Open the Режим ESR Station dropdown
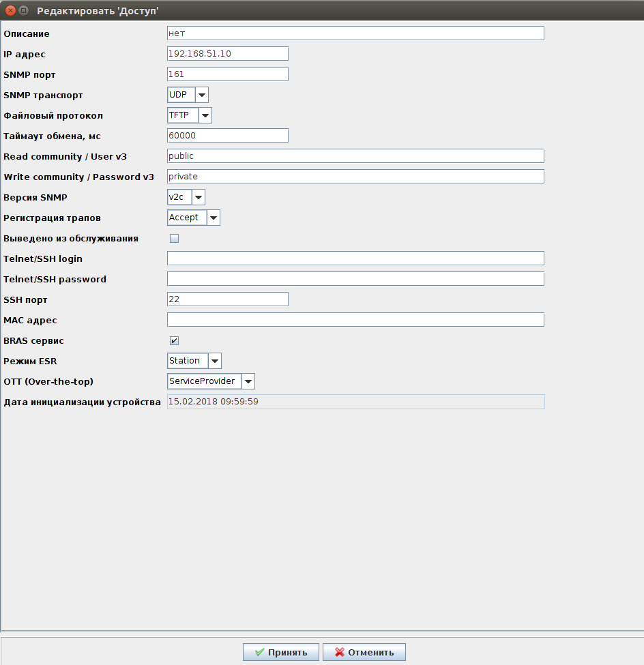Viewport: 644px width, 665px height. tap(194, 361)
